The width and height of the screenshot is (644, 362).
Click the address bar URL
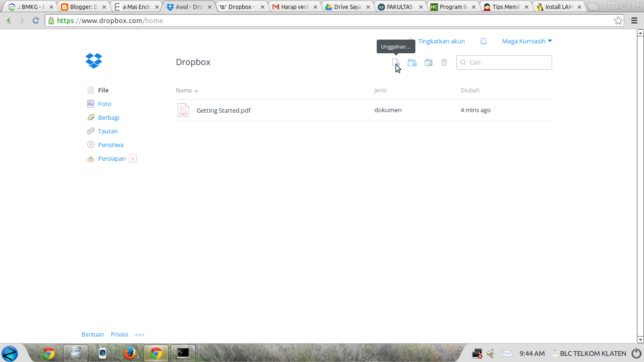click(110, 21)
